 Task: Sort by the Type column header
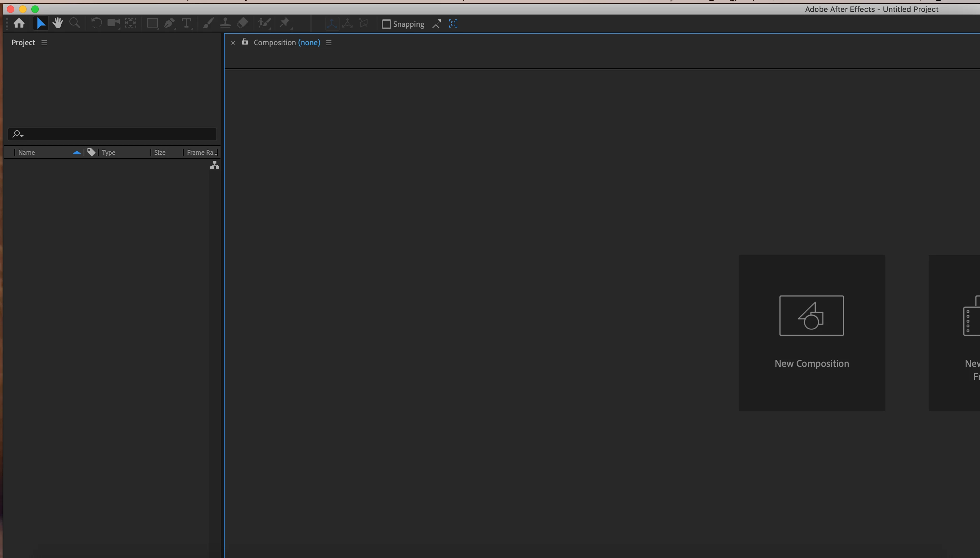tap(109, 153)
